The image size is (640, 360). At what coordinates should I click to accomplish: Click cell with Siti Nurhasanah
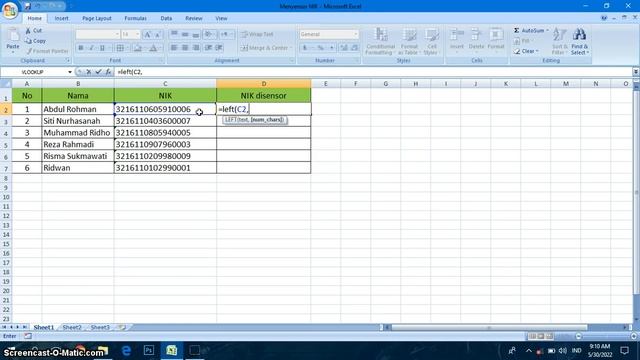(78, 121)
